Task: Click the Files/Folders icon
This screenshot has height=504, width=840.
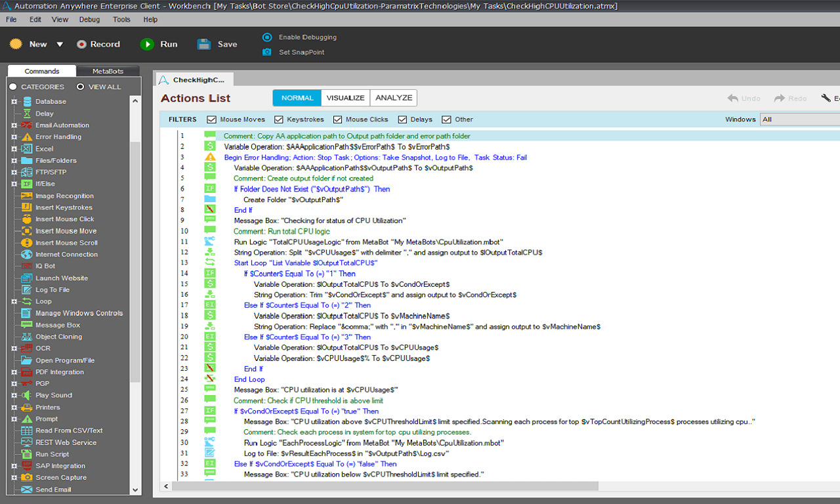Action: (x=27, y=161)
